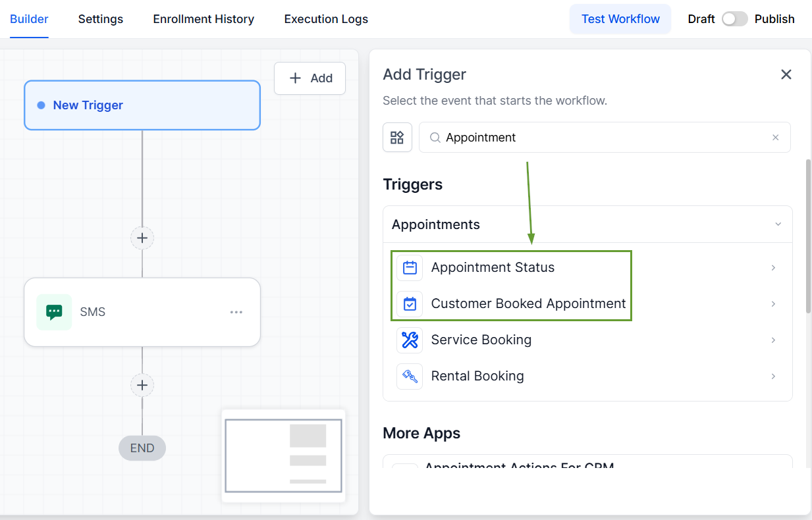Clear the Appointment search text

pyautogui.click(x=775, y=138)
